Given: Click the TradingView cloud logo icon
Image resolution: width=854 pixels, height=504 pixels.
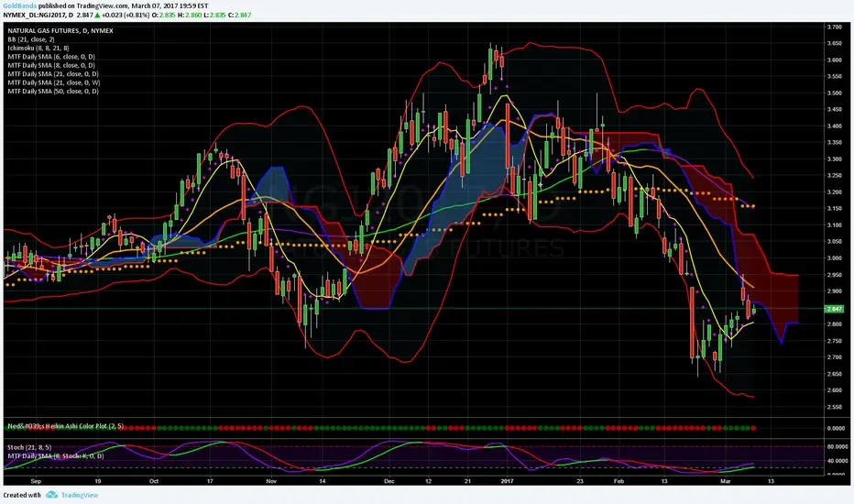Looking at the screenshot, I should pos(51,495).
